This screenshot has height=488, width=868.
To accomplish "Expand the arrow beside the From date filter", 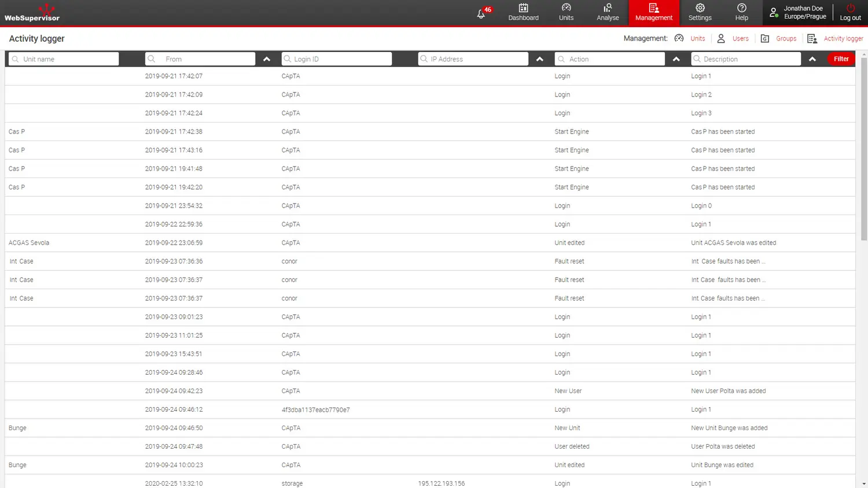I will coord(267,59).
